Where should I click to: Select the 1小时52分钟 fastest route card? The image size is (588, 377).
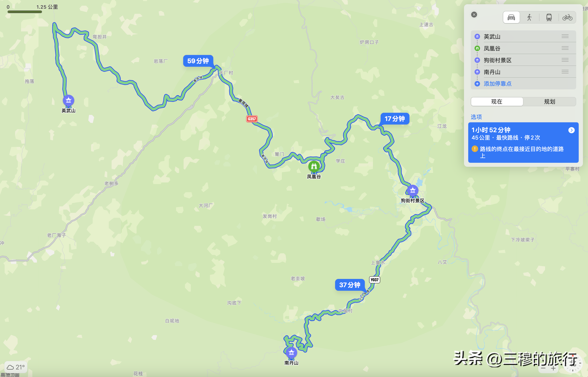(x=523, y=143)
